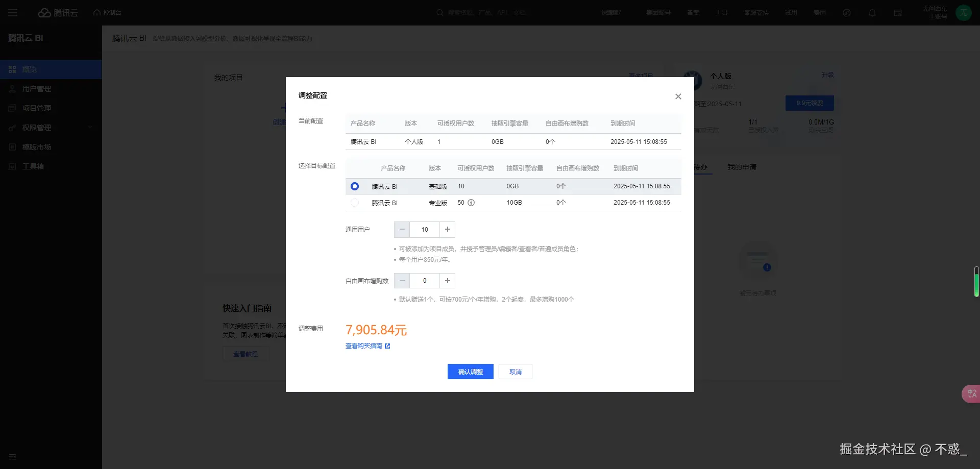Click the 7,905.84元 fee amount
The image size is (980, 469).
pos(376,330)
